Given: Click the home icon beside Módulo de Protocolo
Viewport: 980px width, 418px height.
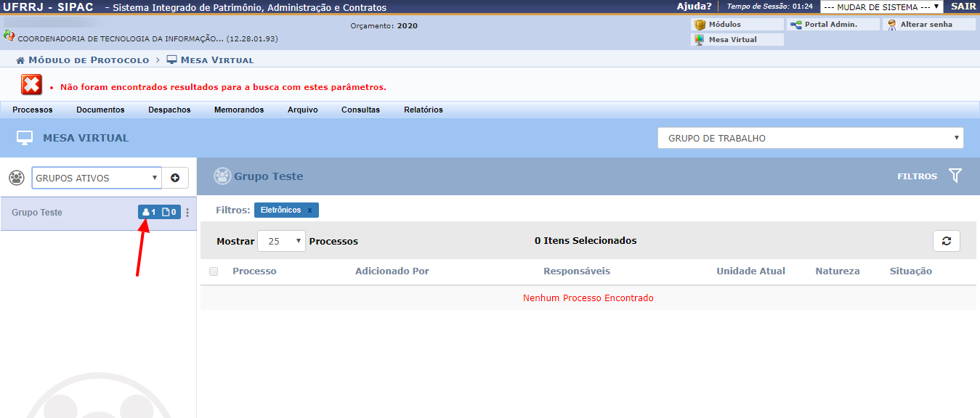Looking at the screenshot, I should (x=20, y=60).
